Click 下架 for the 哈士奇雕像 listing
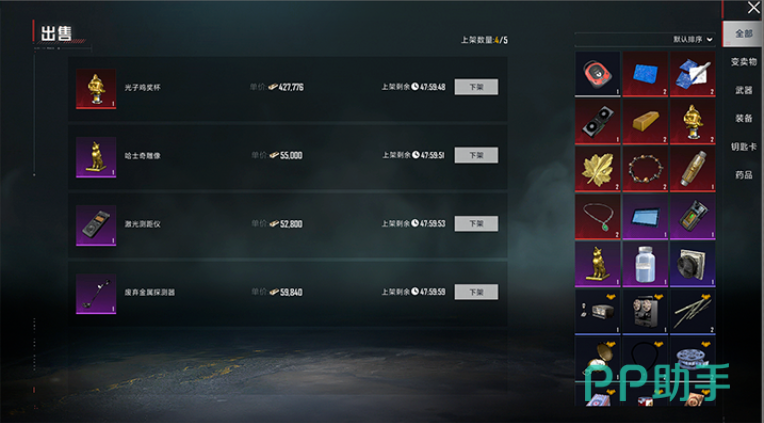The width and height of the screenshot is (764, 423). coord(476,155)
